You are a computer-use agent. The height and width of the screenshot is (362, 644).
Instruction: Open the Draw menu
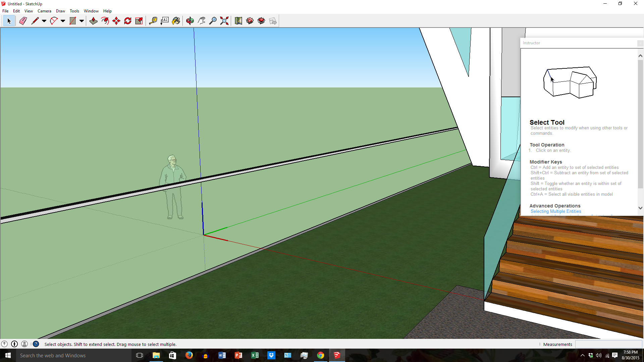pos(60,11)
